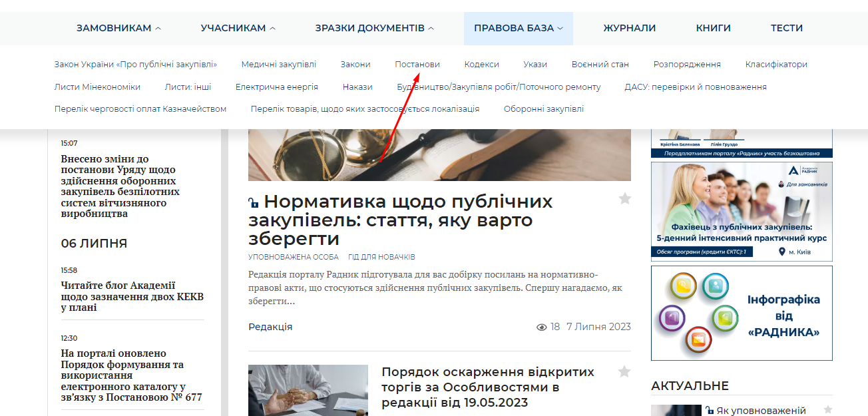Star the Нормативка article as favorite
Image resolution: width=868 pixels, height=416 pixels.
point(624,198)
